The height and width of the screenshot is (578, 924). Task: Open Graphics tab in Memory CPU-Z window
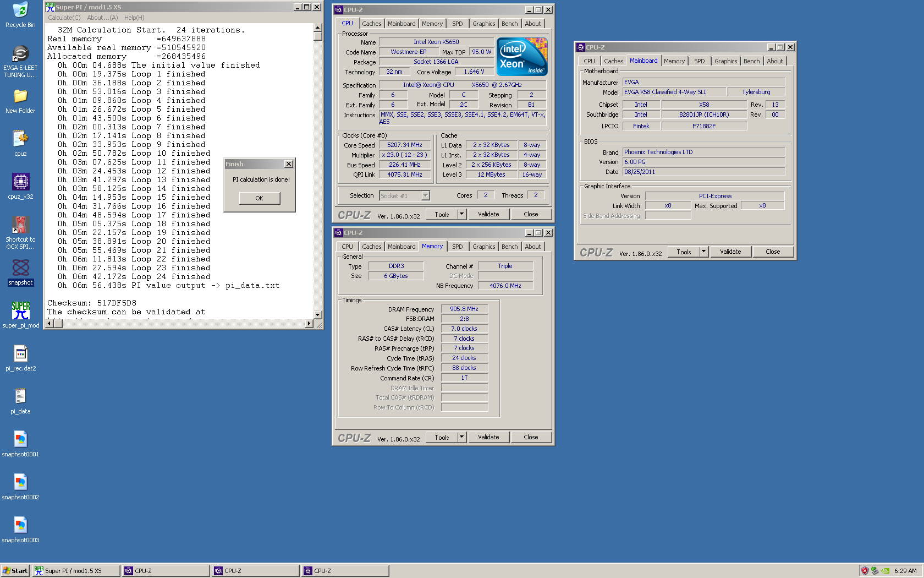pos(484,247)
